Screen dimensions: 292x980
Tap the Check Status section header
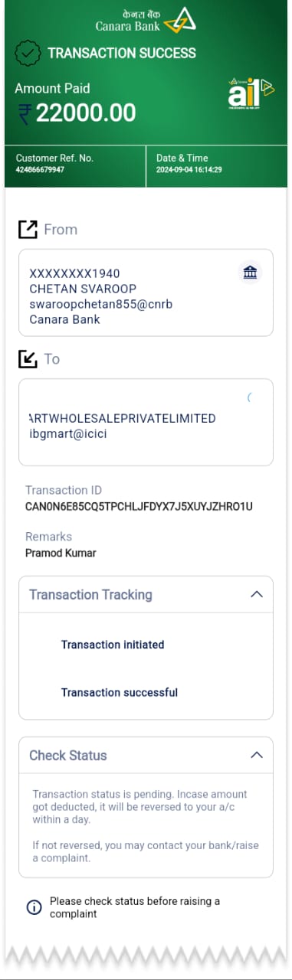pyautogui.click(x=146, y=756)
